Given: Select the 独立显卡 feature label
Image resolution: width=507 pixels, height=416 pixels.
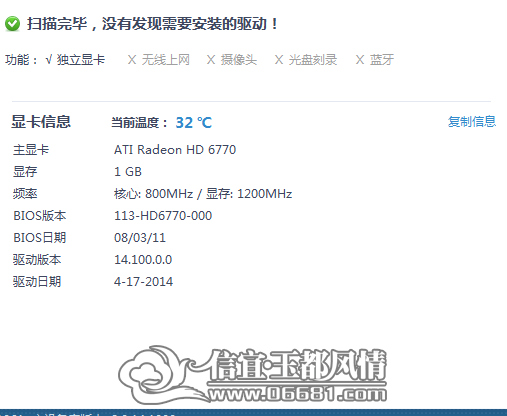Looking at the screenshot, I should tap(81, 60).
